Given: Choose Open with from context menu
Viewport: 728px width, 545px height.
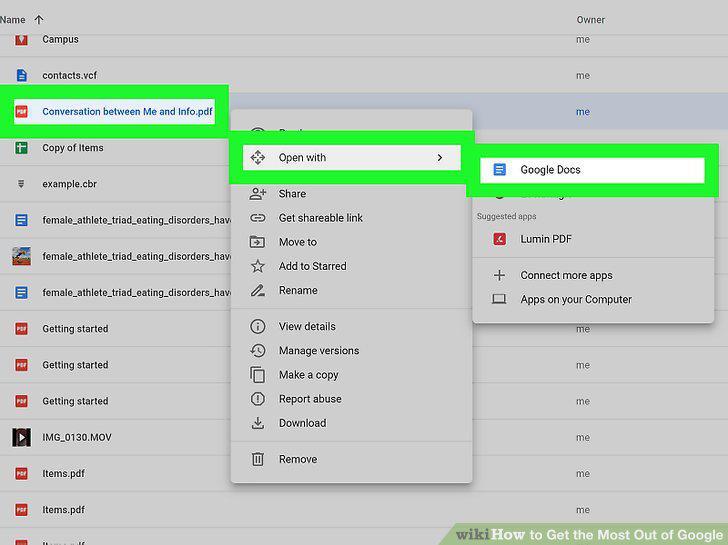Looking at the screenshot, I should tap(351, 158).
